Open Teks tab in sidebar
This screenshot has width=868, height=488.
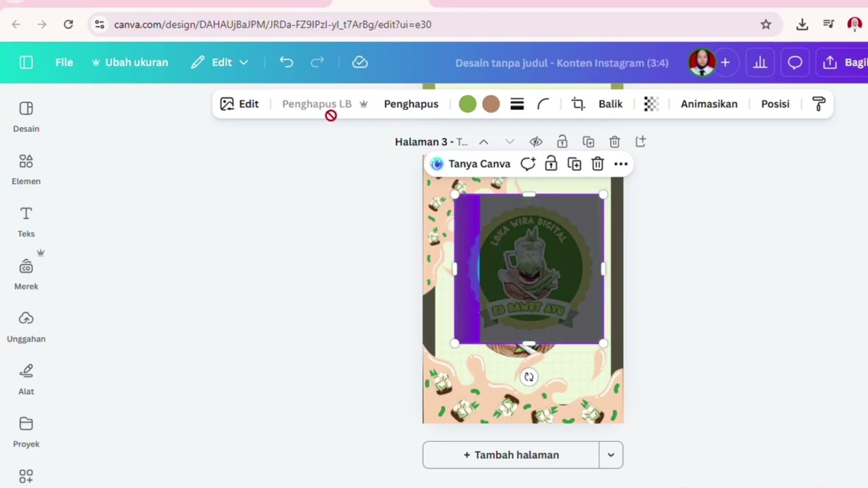coord(26,222)
